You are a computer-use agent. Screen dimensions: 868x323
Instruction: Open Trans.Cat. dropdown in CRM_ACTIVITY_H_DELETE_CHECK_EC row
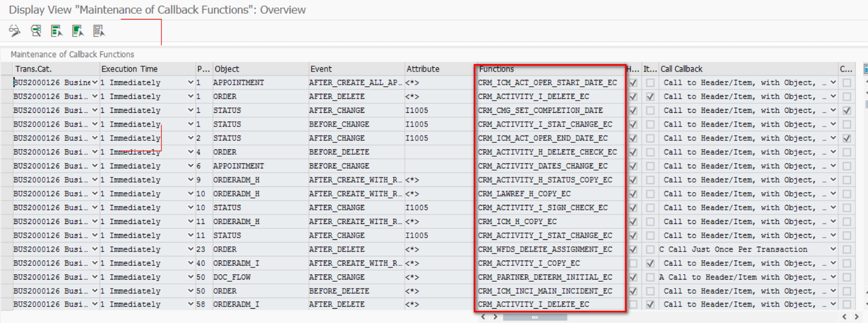95,152
